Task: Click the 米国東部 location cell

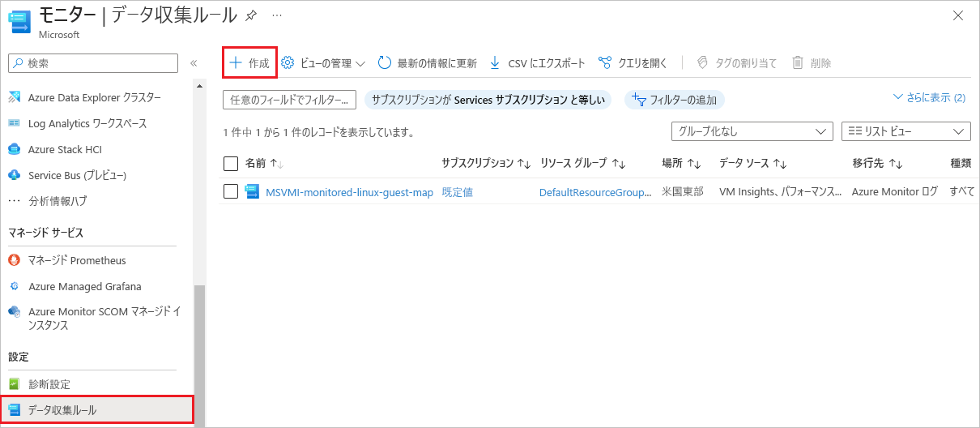Action: click(x=682, y=192)
